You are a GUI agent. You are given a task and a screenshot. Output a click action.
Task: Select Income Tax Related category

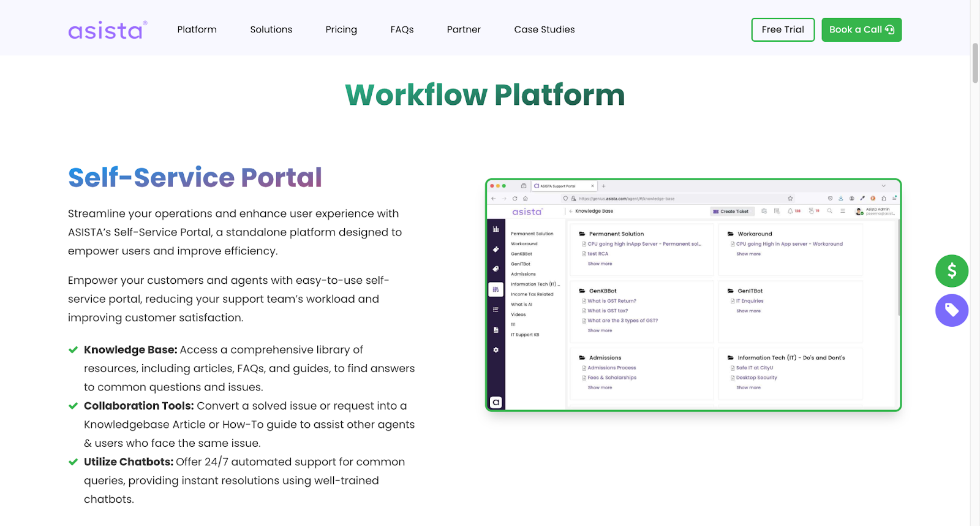(x=532, y=294)
